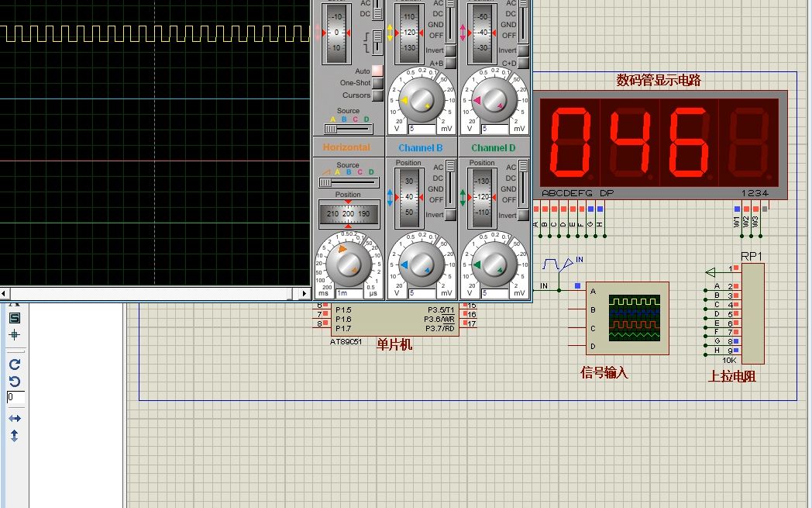
Task: Click the timebase value field showing 1m
Action: click(x=349, y=293)
